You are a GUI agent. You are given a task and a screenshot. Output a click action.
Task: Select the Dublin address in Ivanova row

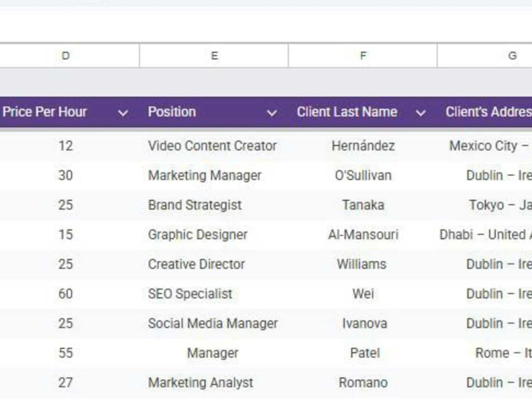(x=485, y=324)
